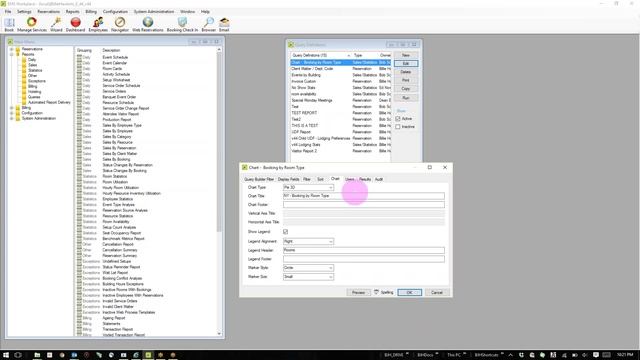Open Booking Check In from the toolbar
The image size is (640, 360).
(182, 24)
